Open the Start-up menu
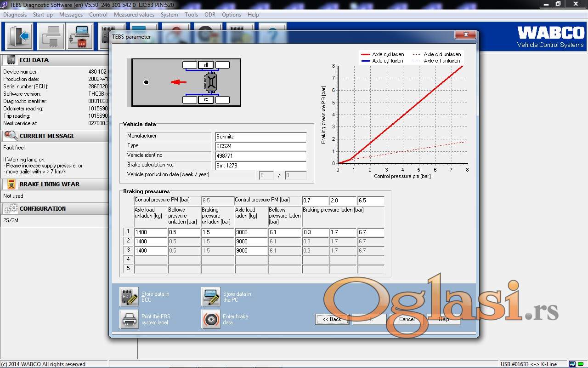 point(43,15)
